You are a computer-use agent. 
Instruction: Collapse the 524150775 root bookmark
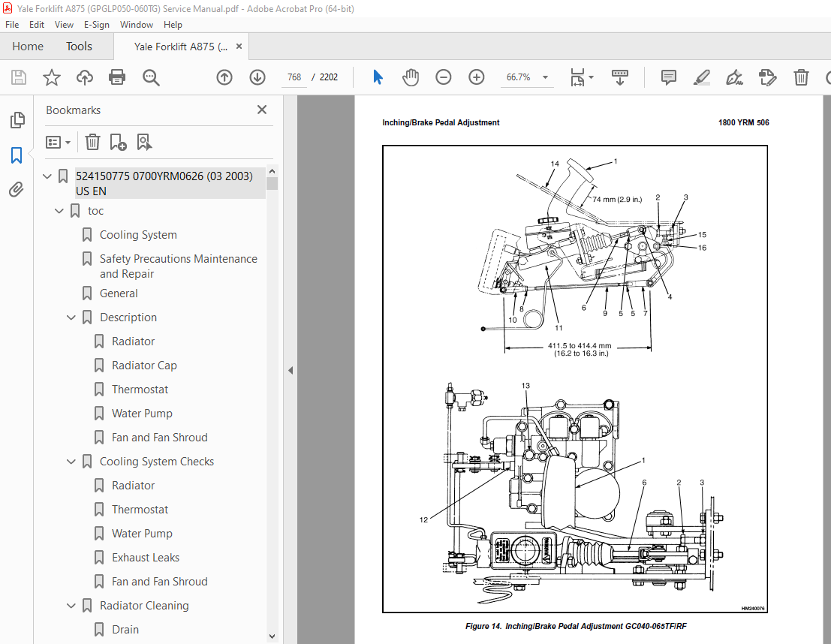tap(47, 176)
